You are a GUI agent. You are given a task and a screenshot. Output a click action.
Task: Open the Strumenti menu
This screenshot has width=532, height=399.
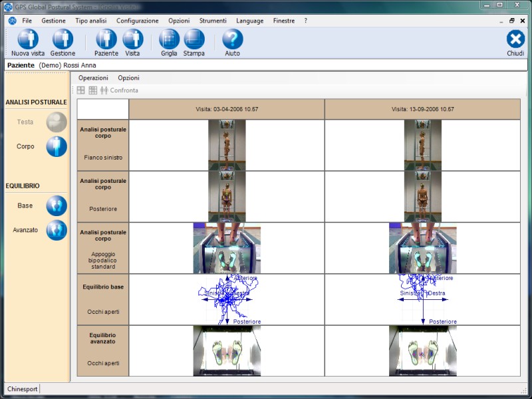(212, 21)
